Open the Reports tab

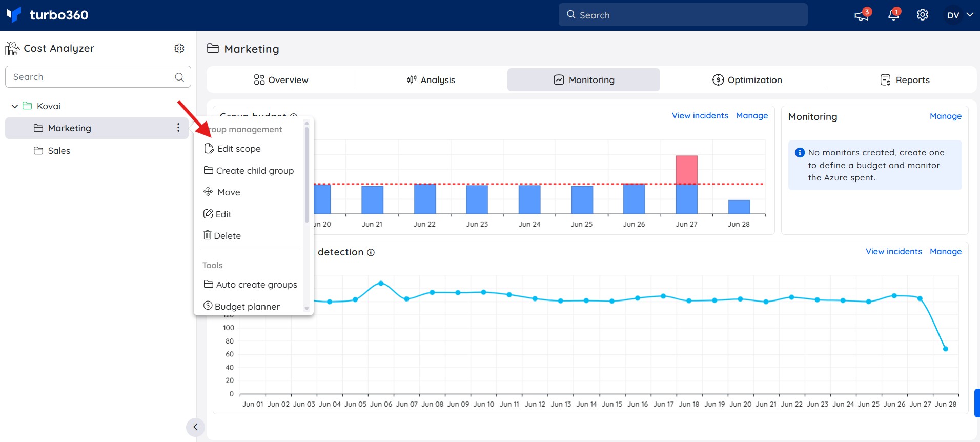click(905, 80)
